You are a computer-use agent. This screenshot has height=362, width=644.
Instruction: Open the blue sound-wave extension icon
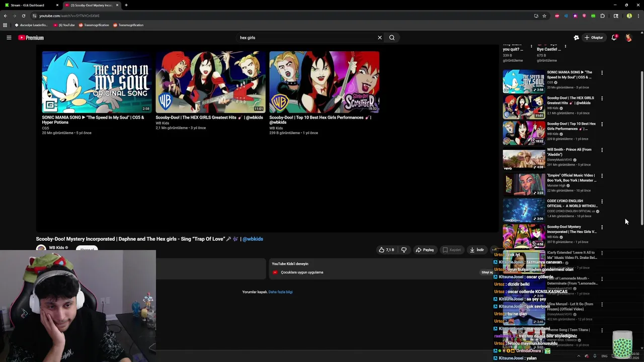pyautogui.click(x=566, y=16)
